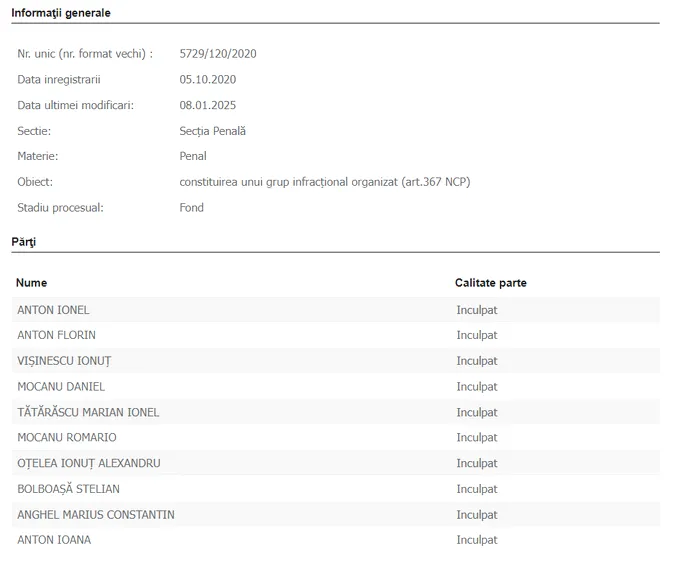The image size is (700, 565).
Task: Click the MOCANU ROMARIO name
Action: [x=66, y=438]
